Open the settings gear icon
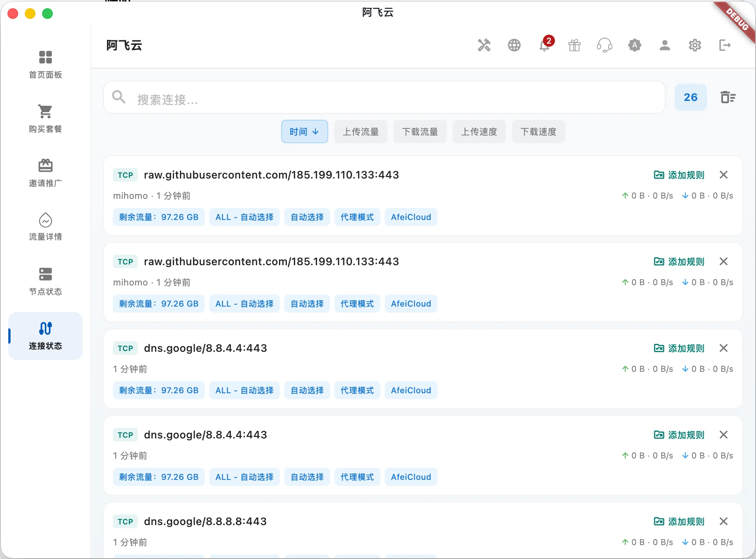Screen dimensions: 756x559 tap(695, 45)
